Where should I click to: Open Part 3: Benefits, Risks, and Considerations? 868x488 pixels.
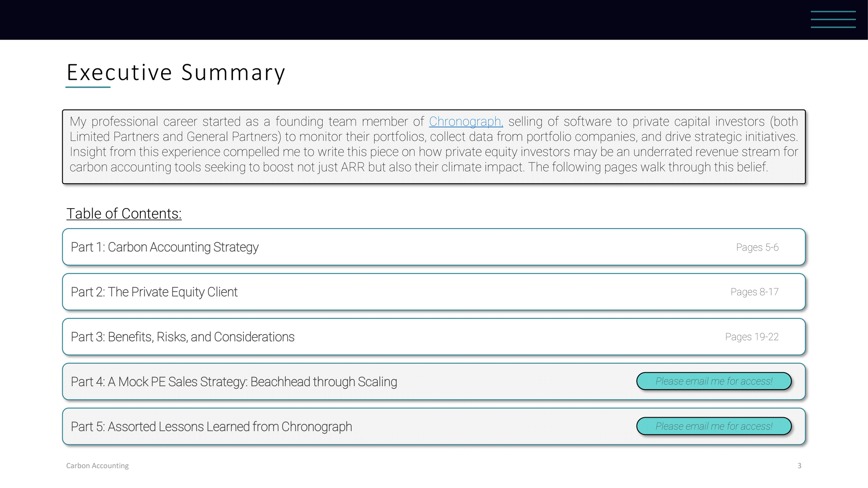pyautogui.click(x=434, y=337)
